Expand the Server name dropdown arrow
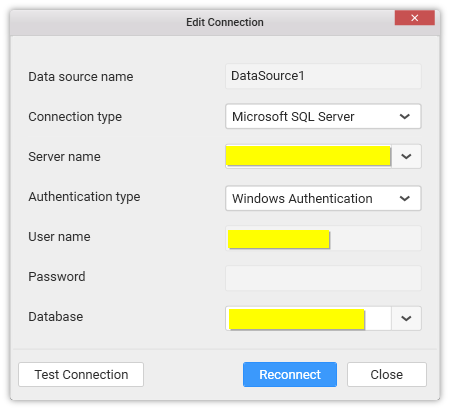 pyautogui.click(x=406, y=156)
